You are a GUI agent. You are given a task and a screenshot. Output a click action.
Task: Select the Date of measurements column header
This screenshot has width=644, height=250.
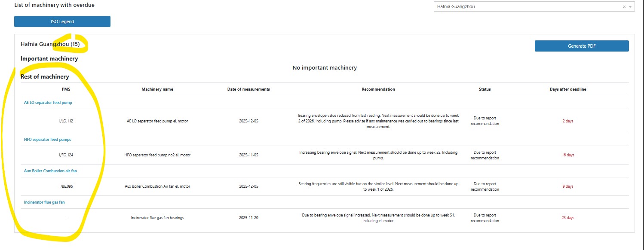(248, 89)
